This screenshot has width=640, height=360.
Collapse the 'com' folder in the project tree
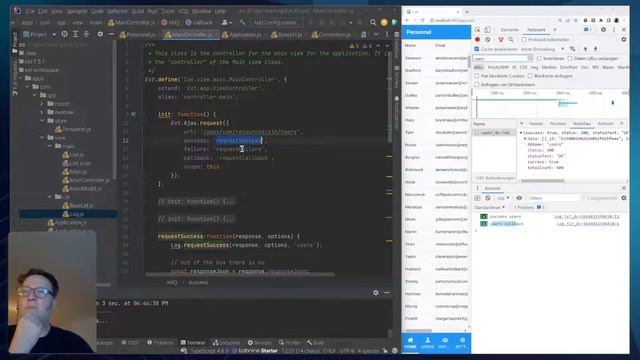(x=27, y=87)
